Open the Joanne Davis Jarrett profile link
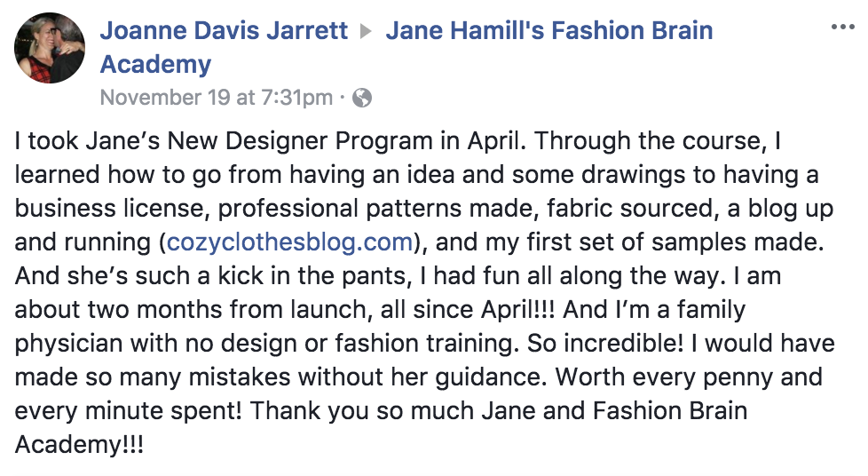Screen dimensions: 868x476 pos(224,30)
